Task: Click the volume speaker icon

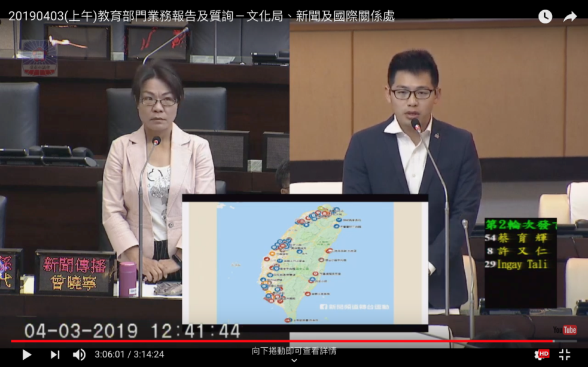Action: pyautogui.click(x=78, y=354)
